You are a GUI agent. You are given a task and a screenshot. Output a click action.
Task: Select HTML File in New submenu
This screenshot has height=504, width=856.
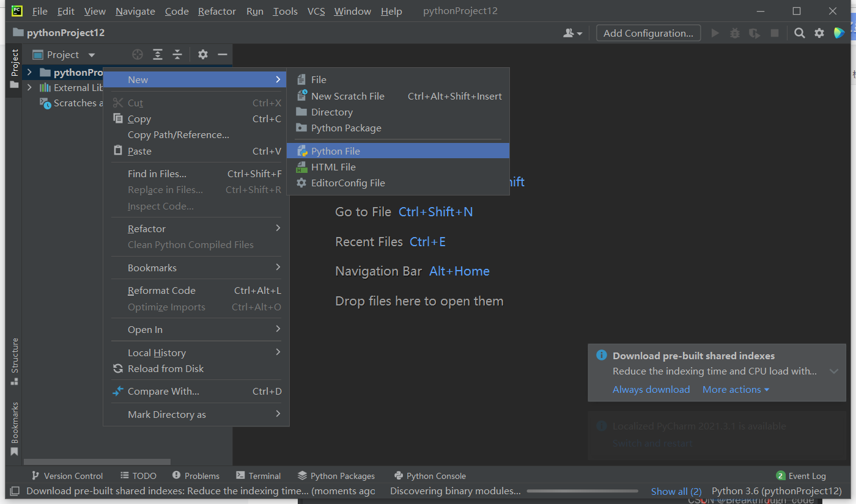click(397, 167)
